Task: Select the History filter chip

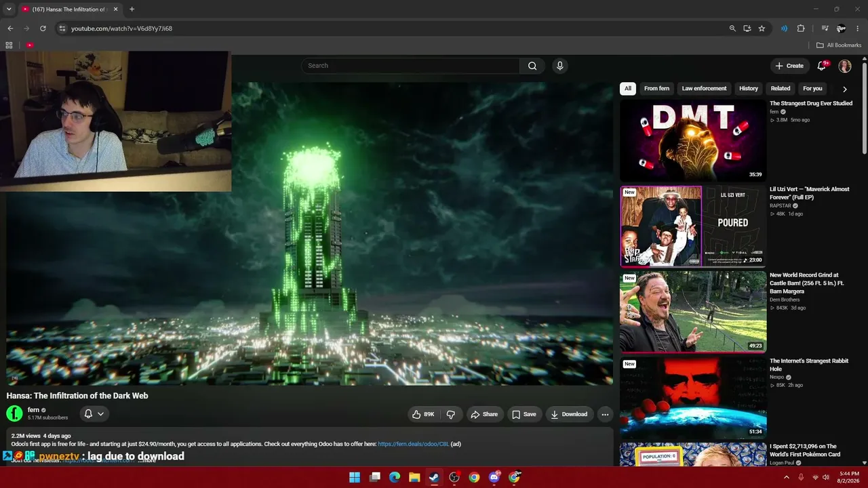Action: tap(749, 88)
